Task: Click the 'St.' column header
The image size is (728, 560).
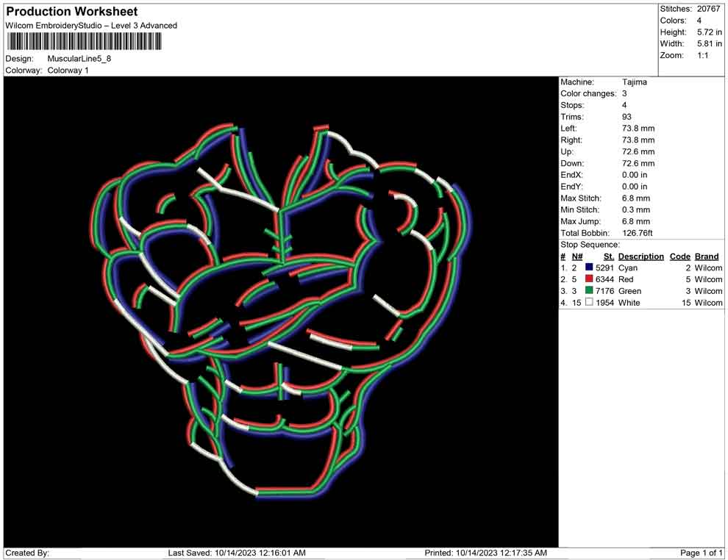Action: 609,256
